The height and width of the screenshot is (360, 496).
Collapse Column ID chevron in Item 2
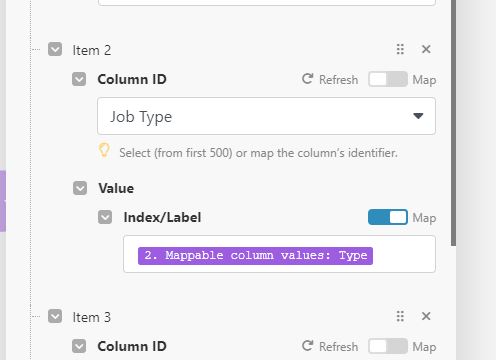point(79,79)
